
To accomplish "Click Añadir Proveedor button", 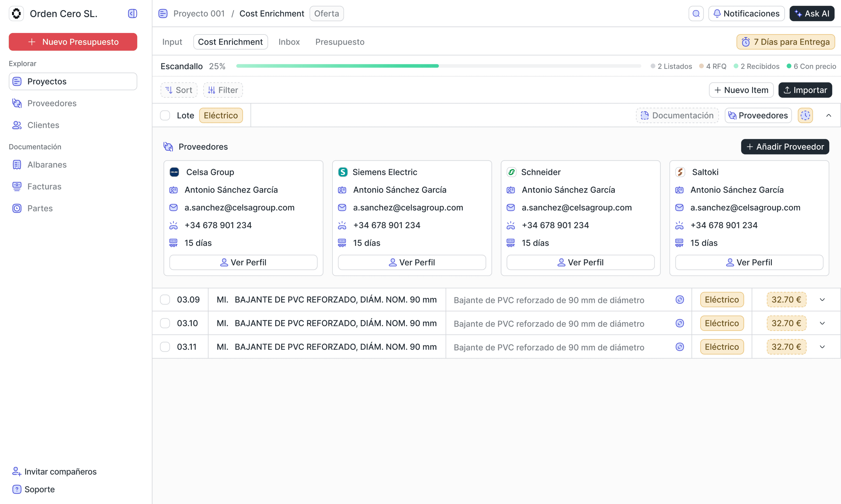I will tap(785, 147).
